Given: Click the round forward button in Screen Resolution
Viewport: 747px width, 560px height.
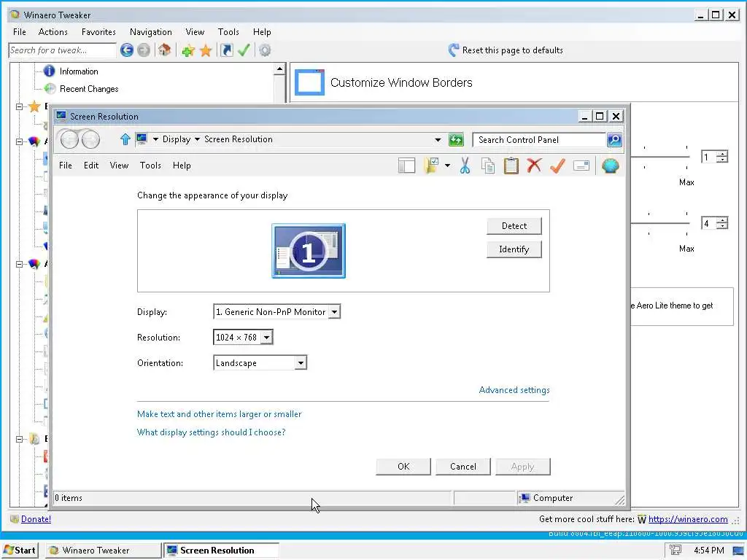Looking at the screenshot, I should point(90,139).
